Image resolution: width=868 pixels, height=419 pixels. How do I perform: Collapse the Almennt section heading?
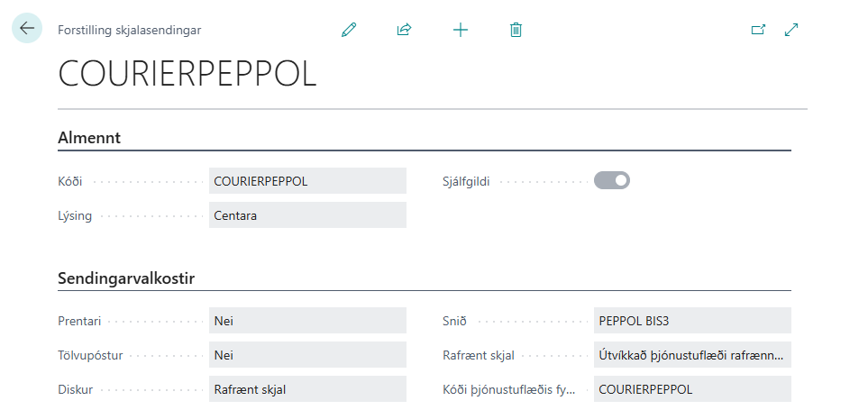coord(89,138)
